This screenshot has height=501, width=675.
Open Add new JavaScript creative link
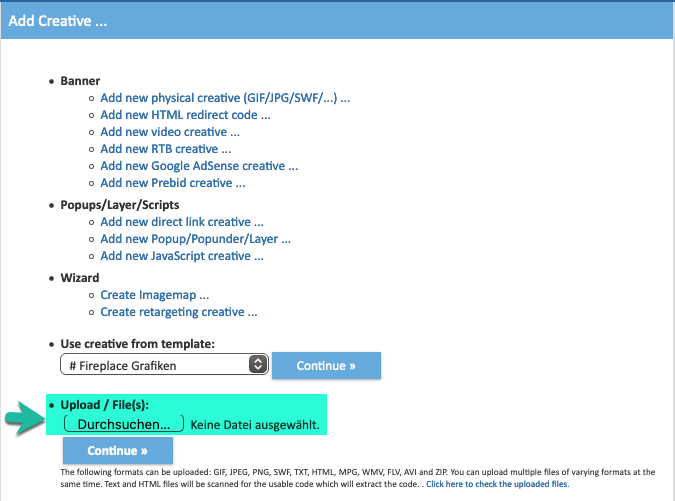[x=182, y=256]
